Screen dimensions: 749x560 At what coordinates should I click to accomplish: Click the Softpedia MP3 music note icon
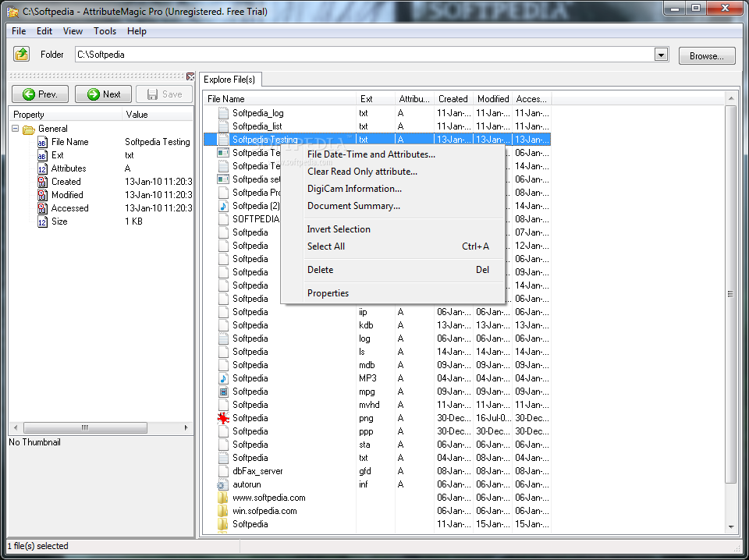click(223, 378)
